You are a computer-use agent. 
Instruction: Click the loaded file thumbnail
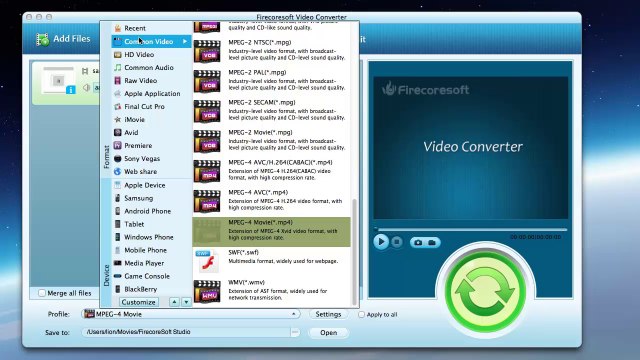point(58,80)
